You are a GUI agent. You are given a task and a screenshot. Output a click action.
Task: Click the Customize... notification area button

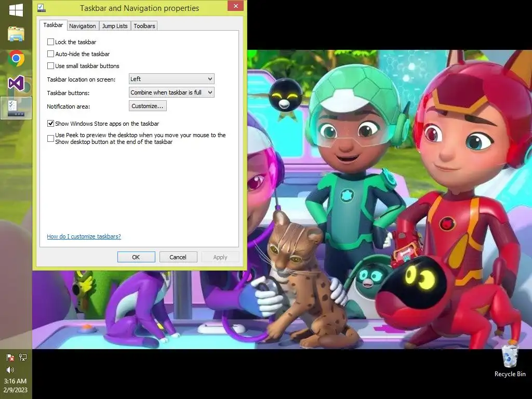tap(148, 106)
